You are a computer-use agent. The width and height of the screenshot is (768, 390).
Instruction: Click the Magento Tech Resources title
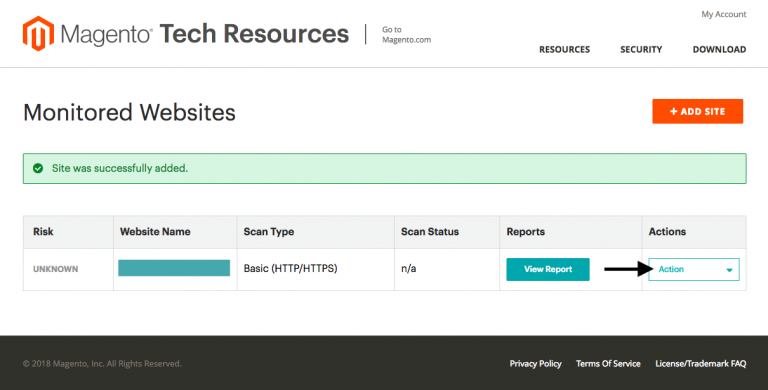coord(205,34)
